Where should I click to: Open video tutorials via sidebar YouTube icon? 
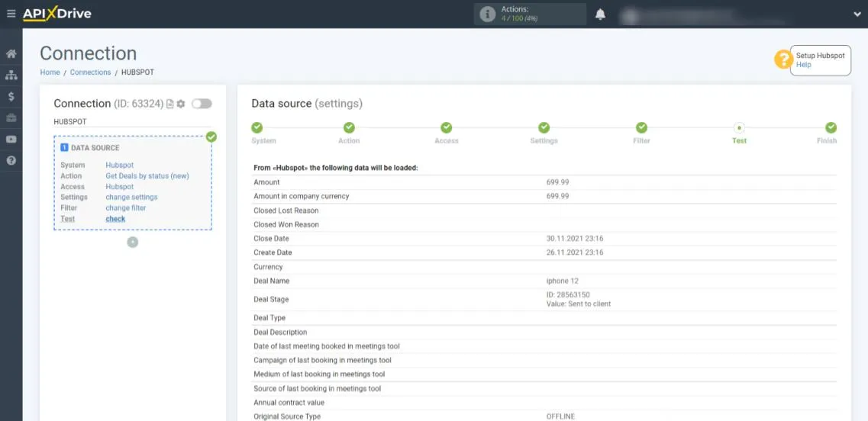click(11, 140)
